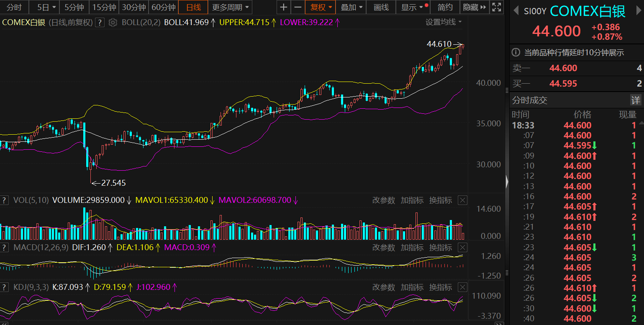The image size is (644, 325).
Task: Open the 设置均线 dropdown
Action: pyautogui.click(x=444, y=22)
